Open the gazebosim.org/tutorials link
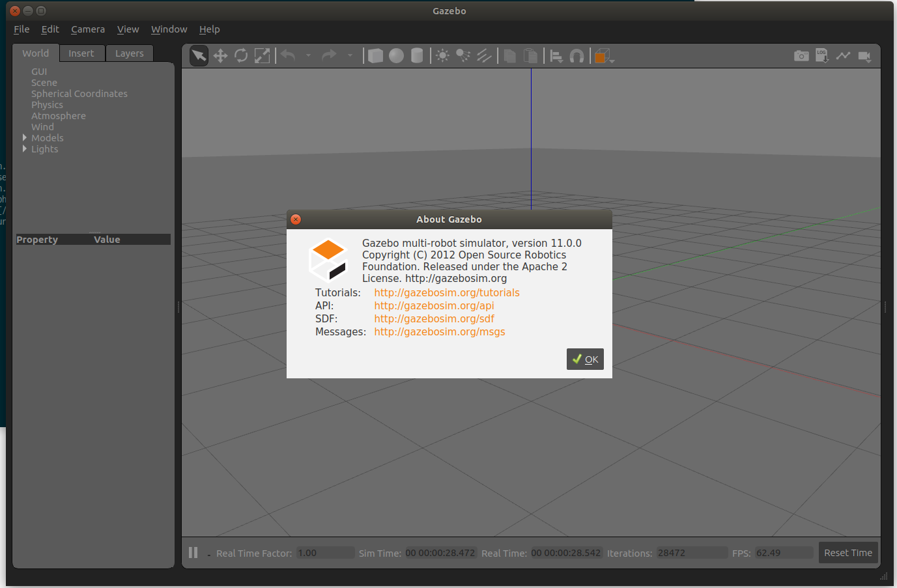Viewport: 897px width, 588px height. pyautogui.click(x=447, y=293)
